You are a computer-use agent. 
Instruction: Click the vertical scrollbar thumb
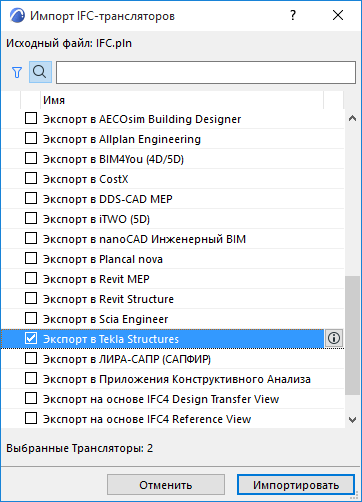[x=352, y=336]
